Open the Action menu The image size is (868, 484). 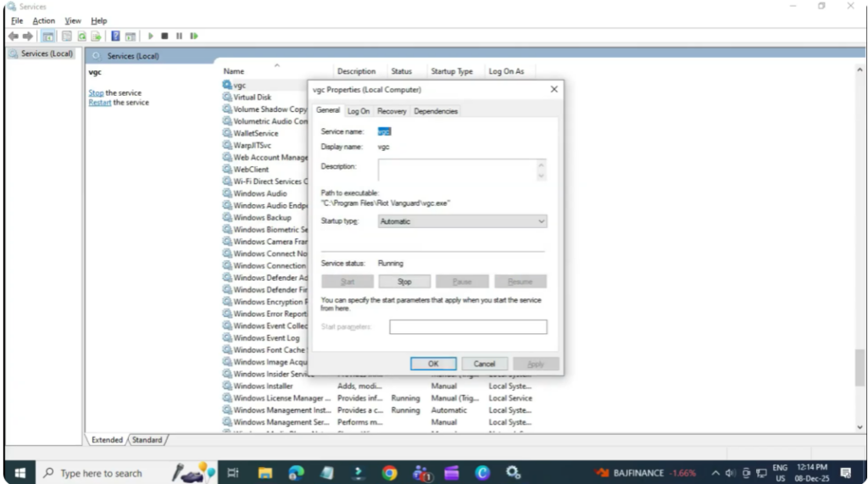click(44, 20)
